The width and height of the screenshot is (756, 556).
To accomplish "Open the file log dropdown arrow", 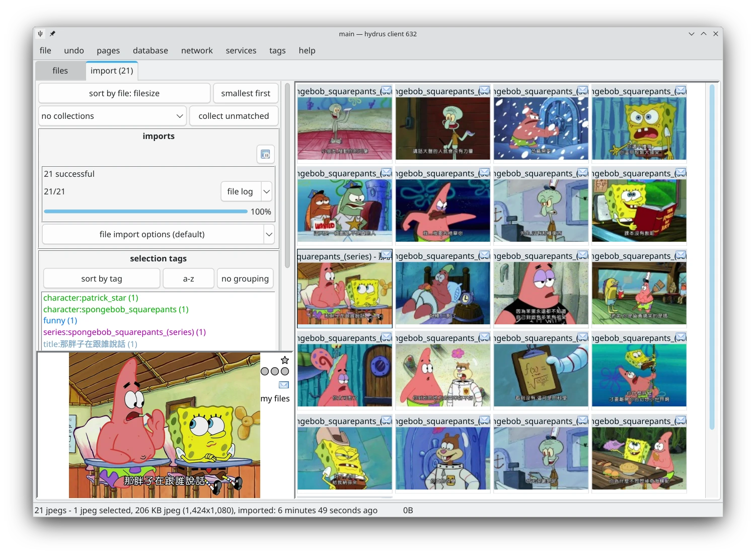I will 267,191.
